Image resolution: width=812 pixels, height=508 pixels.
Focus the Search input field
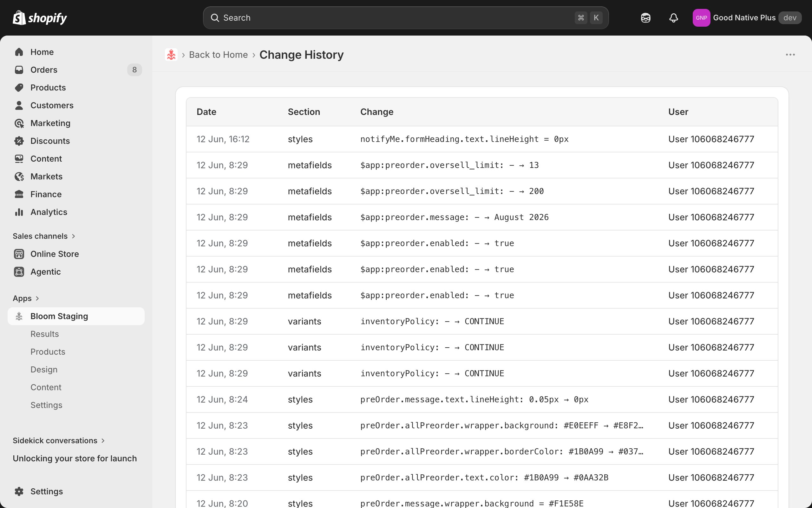click(406, 18)
